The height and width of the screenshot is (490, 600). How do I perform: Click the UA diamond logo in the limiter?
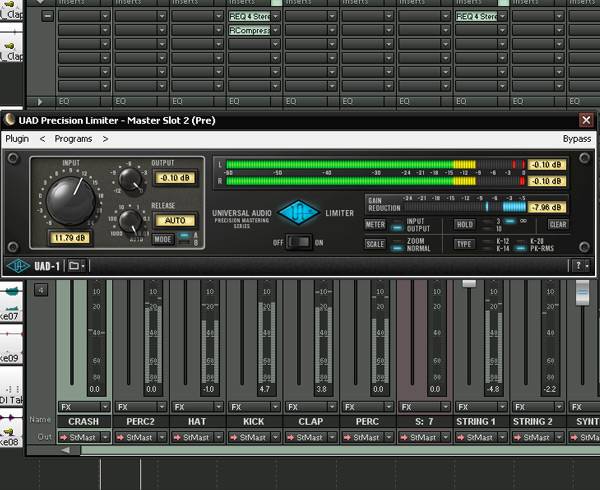[x=298, y=212]
